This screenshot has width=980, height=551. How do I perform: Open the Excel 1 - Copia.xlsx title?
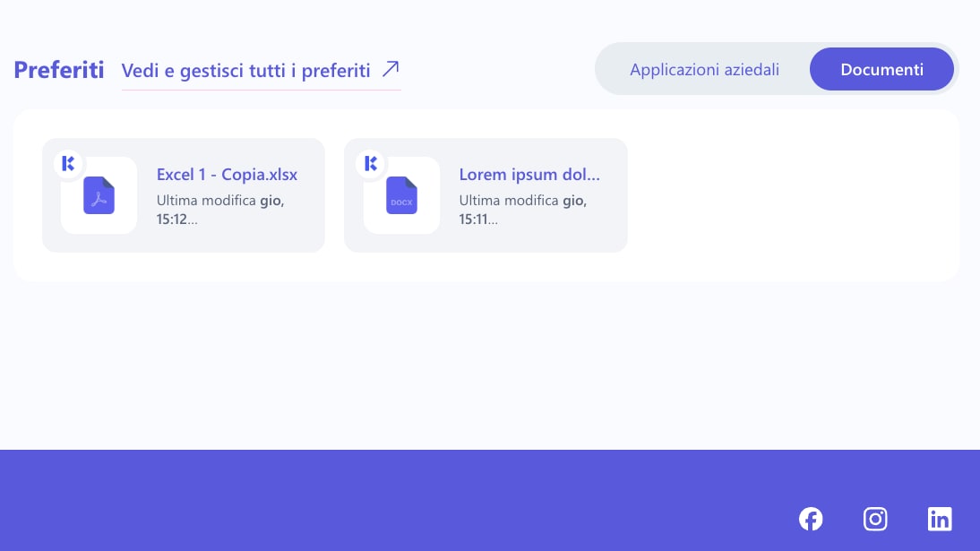[227, 175]
